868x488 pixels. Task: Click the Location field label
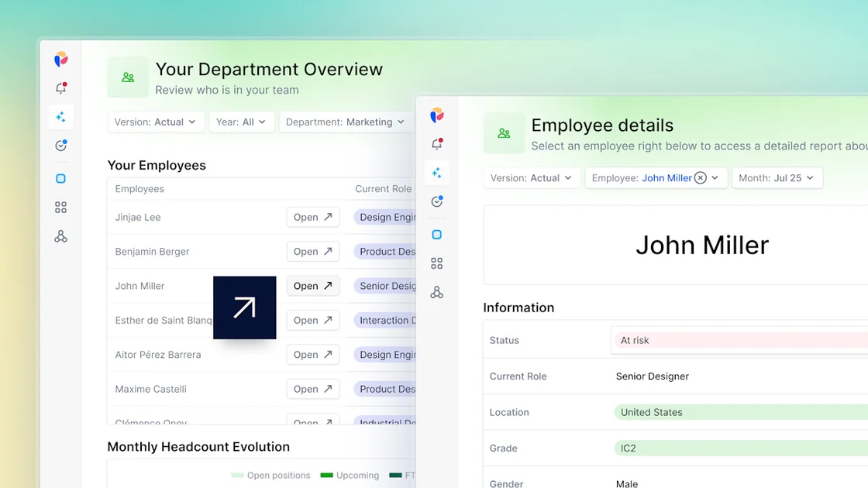click(x=509, y=412)
